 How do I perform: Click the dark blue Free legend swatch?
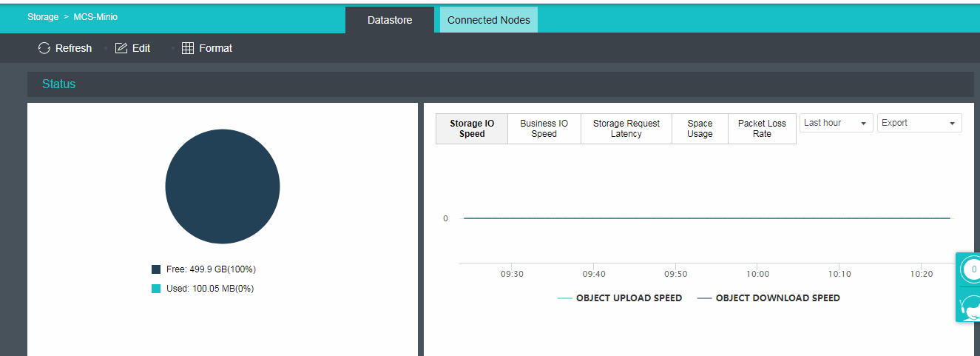(156, 269)
